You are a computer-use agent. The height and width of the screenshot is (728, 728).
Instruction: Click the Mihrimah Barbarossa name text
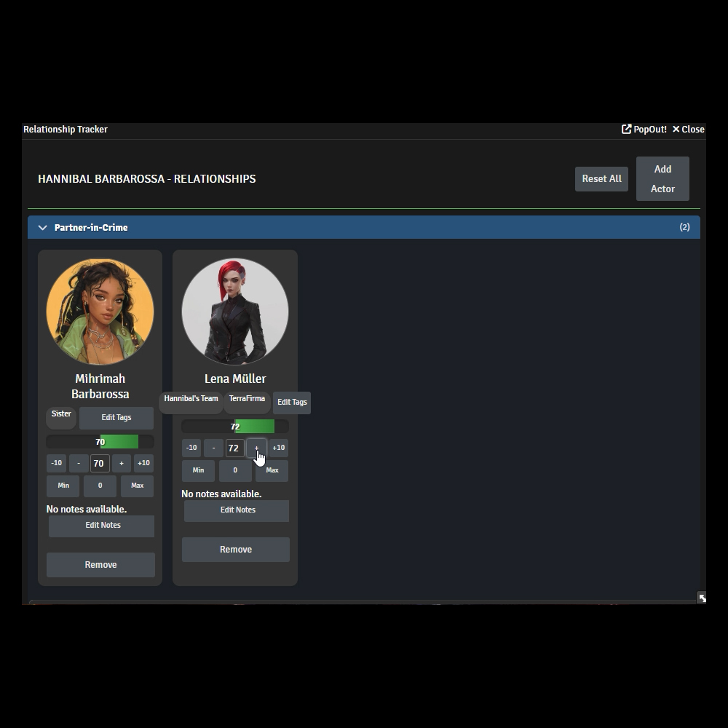(100, 387)
